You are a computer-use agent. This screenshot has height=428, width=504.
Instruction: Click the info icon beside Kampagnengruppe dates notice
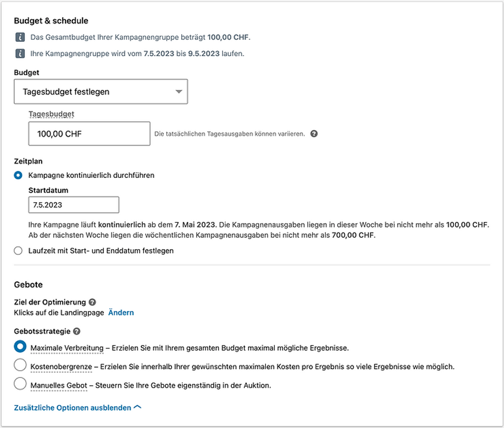20,54
